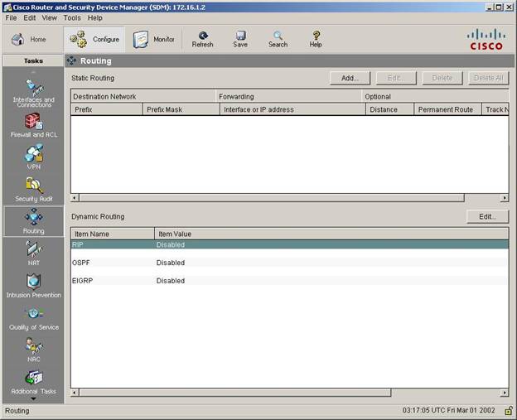Open Additional Tasks

point(34,383)
